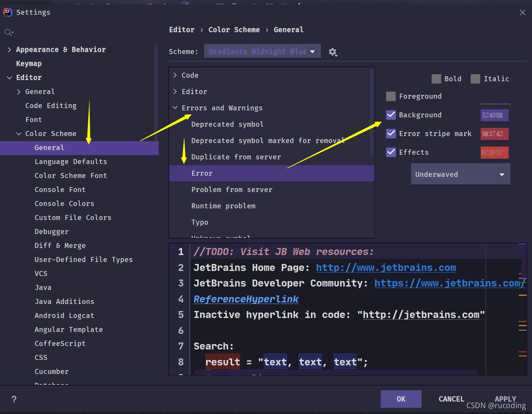Tick the Foreground checkbox

[x=391, y=96]
